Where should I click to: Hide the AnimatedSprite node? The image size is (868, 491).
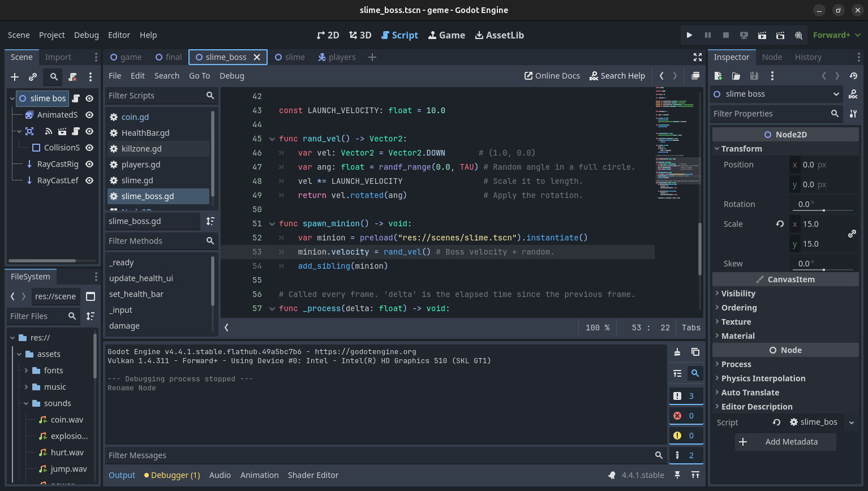(89, 115)
